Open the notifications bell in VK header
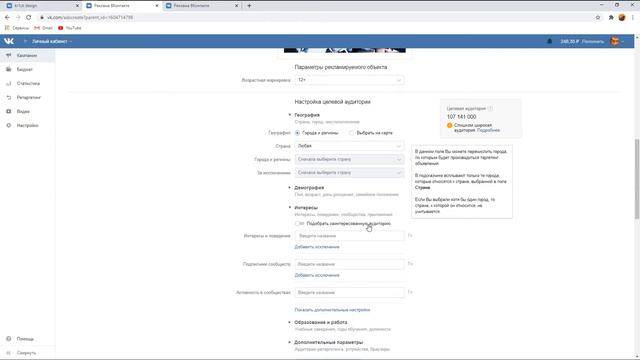The height and width of the screenshot is (360, 640). [549, 41]
